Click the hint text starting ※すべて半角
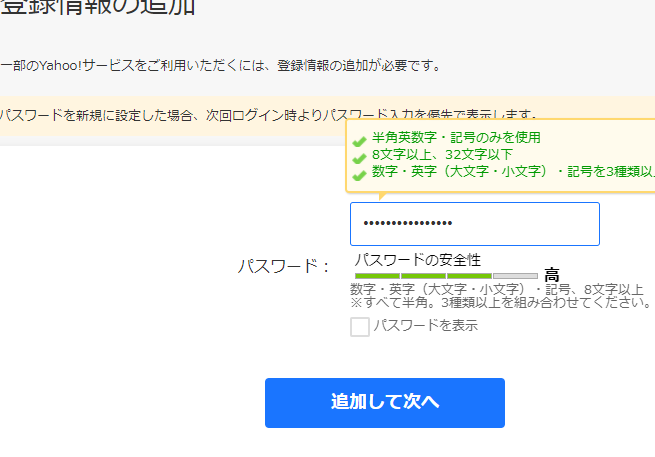The height and width of the screenshot is (457, 655). tap(500, 303)
